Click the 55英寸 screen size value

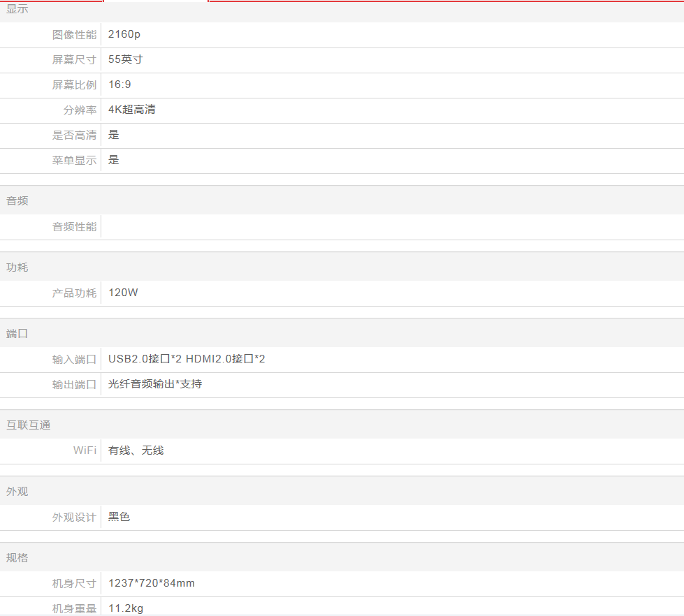pyautogui.click(x=126, y=59)
